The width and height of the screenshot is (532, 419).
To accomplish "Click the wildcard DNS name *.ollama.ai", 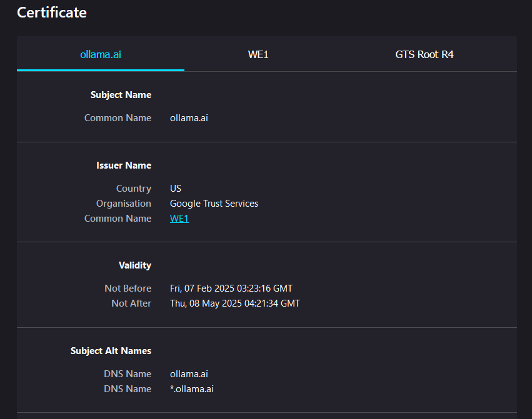I will [192, 389].
